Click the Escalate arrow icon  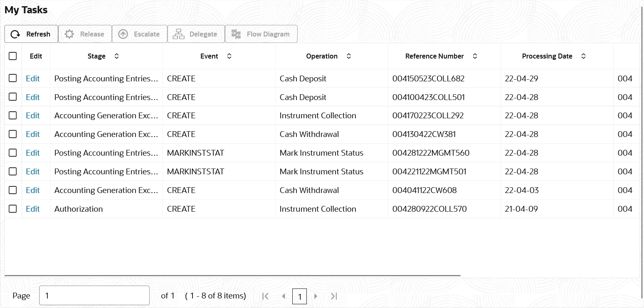(123, 34)
